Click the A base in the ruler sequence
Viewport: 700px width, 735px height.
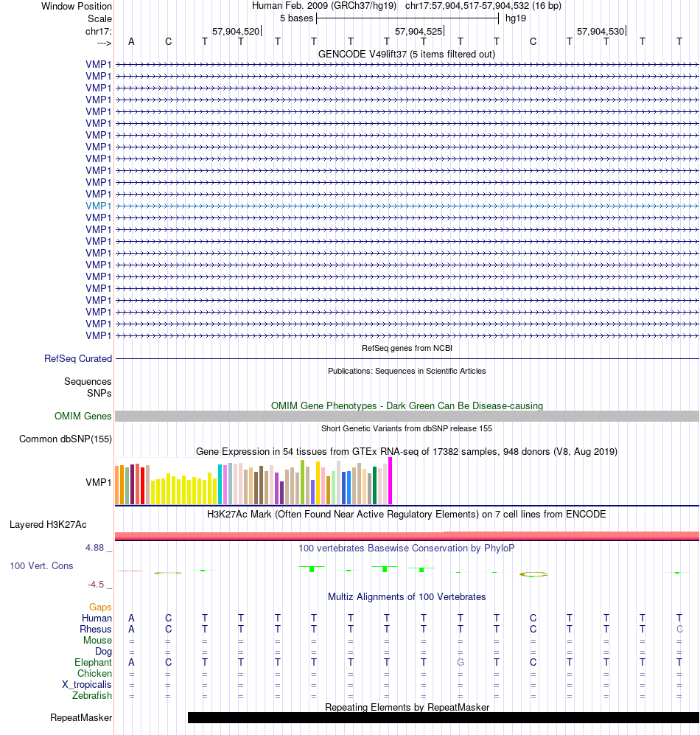coord(131,42)
